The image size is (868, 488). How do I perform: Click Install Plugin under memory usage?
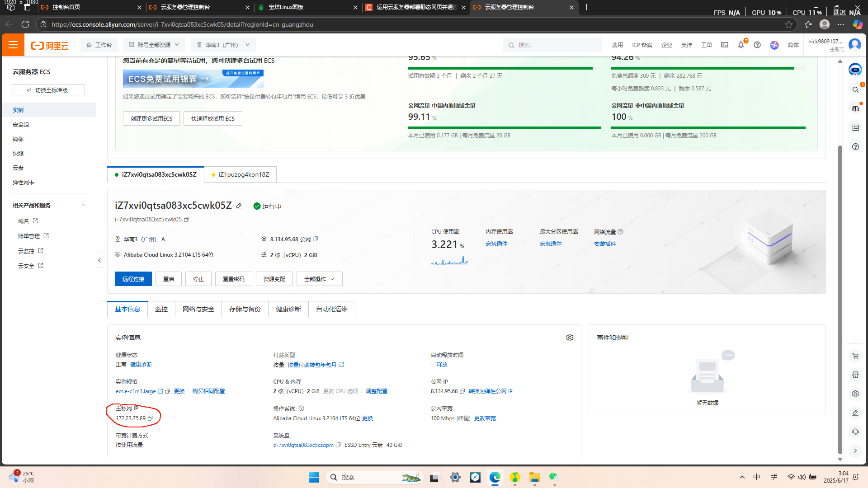pos(496,244)
